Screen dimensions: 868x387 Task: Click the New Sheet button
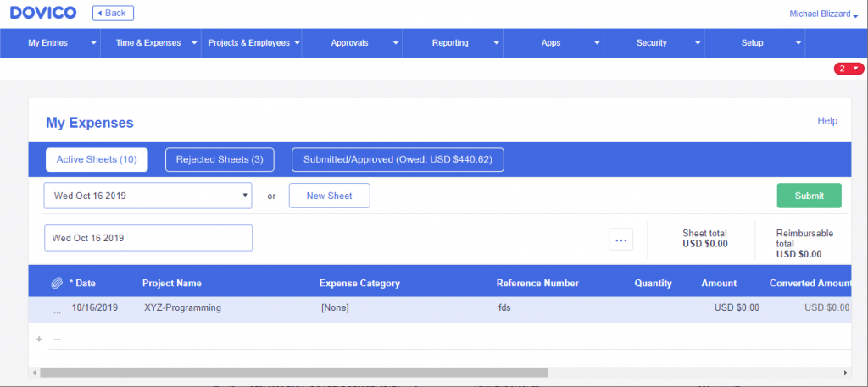point(330,196)
